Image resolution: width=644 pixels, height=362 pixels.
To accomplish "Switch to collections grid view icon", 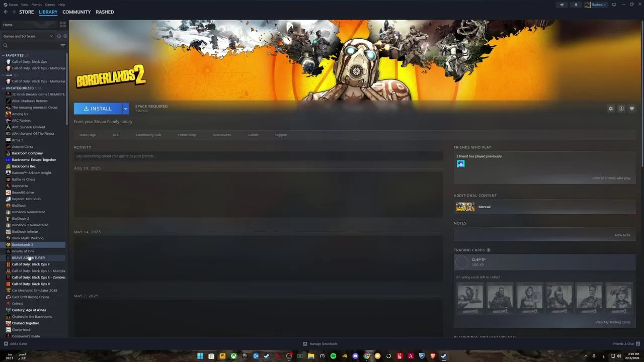I will pos(63,24).
